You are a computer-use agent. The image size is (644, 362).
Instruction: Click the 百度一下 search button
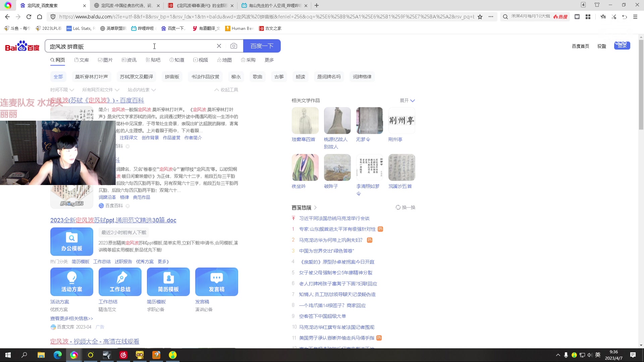point(262,46)
